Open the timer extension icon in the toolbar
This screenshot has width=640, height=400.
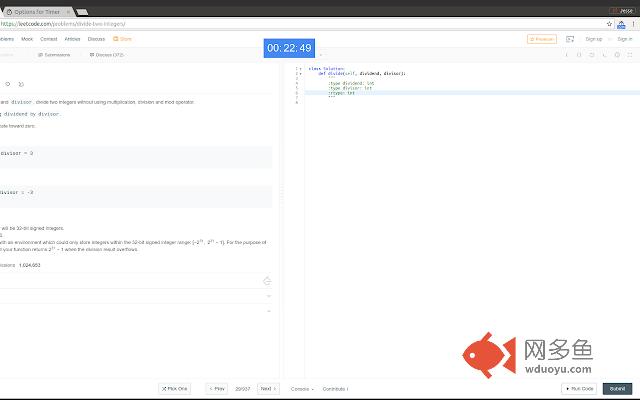pos(621,23)
